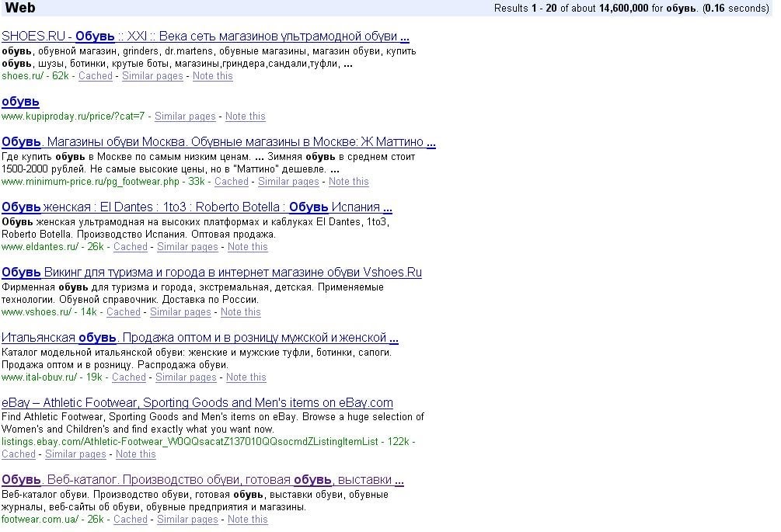Click snippet 'Roberto Botella. Производство Испания'
This screenshot has width=781, height=532.
tap(138, 234)
